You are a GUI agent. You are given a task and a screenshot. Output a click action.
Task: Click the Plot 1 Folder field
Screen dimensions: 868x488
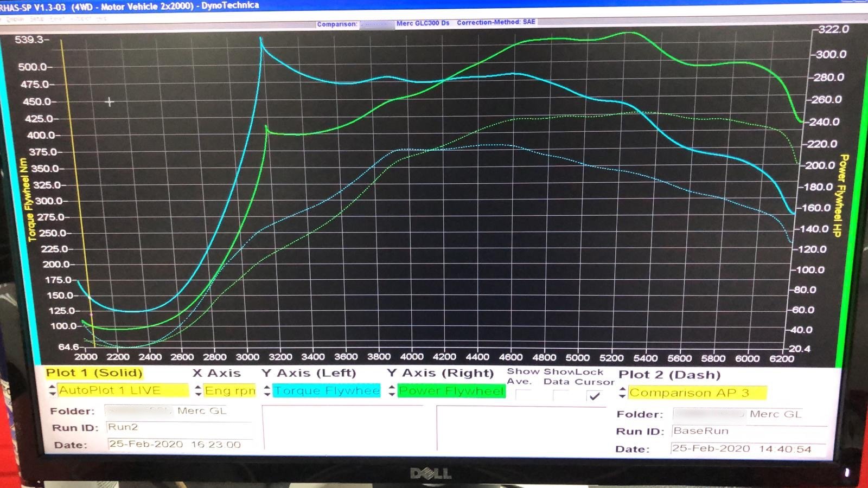[180, 411]
